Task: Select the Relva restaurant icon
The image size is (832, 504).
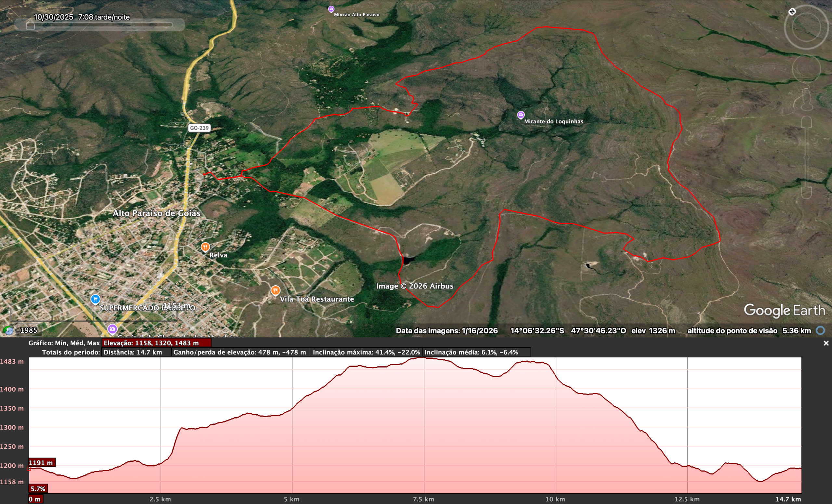Action: pyautogui.click(x=205, y=247)
